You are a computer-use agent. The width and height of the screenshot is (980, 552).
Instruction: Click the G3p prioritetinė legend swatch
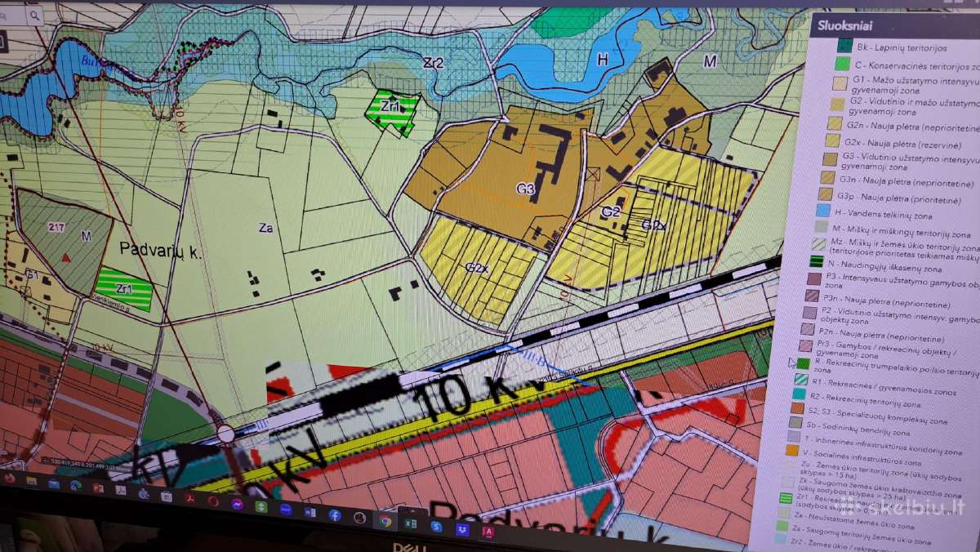pos(825,194)
